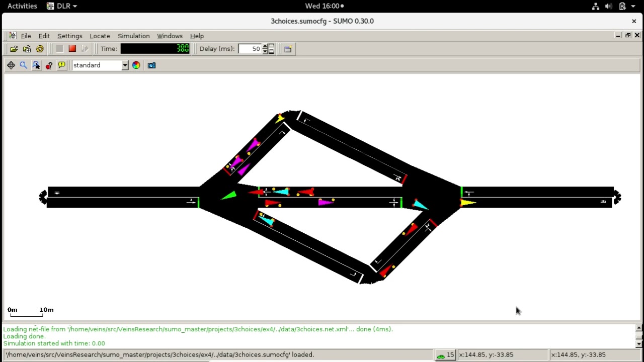Image resolution: width=644 pixels, height=362 pixels.
Task: Click the 'Simulation started with time: 0.00' message
Action: [54, 343]
